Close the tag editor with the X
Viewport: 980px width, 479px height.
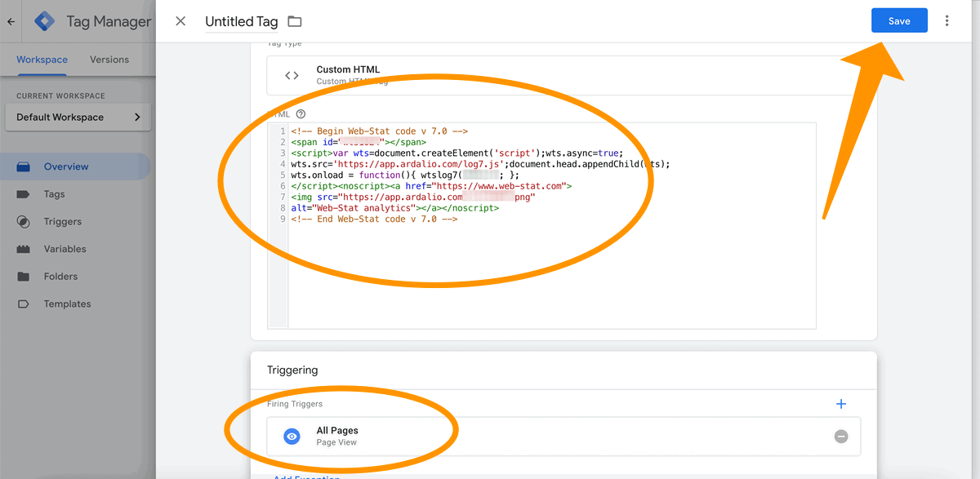pyautogui.click(x=180, y=21)
